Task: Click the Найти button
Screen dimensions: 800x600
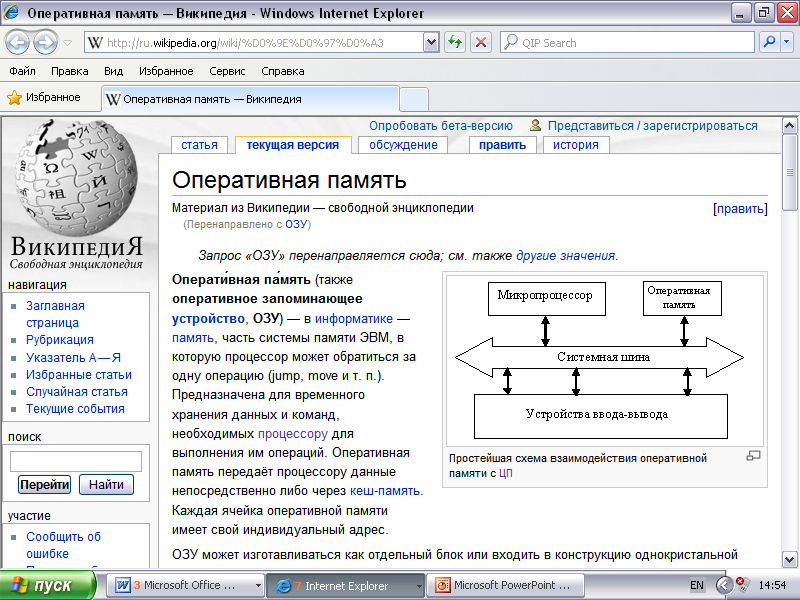Action: (106, 484)
